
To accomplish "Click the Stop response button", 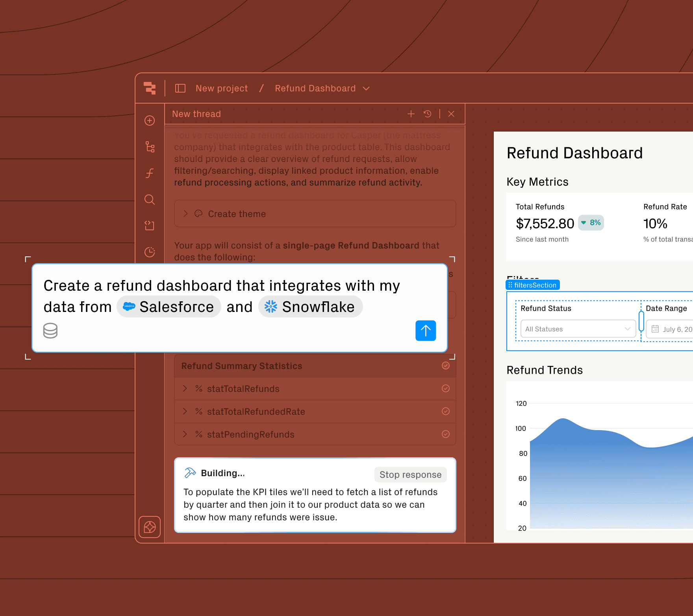I will coord(410,475).
